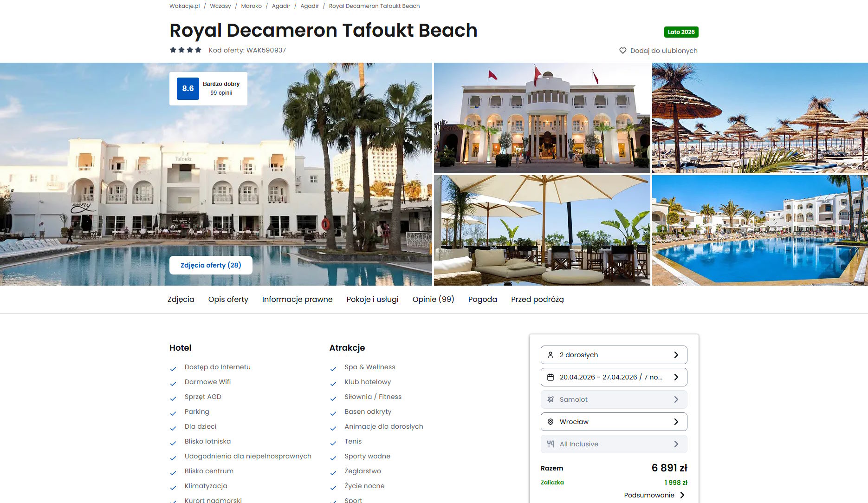Image resolution: width=868 pixels, height=503 pixels.
Task: Open the All Inclusive board selector
Action: (x=614, y=444)
